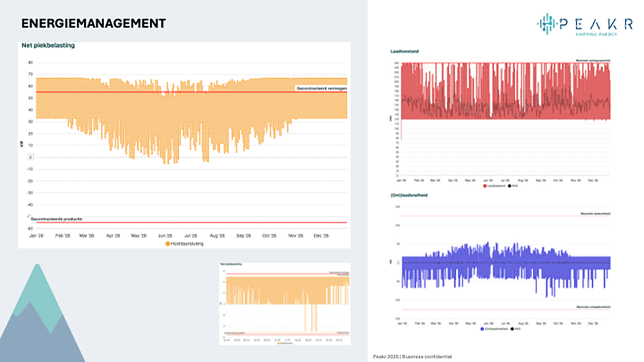Open the small orange chart thumbnail
The image size is (644, 362).
[x=285, y=304]
